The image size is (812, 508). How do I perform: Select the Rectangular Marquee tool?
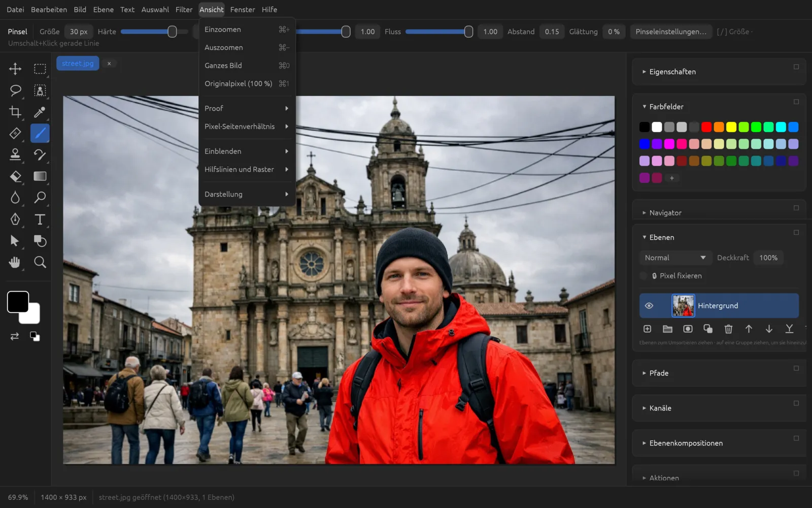[x=40, y=69]
